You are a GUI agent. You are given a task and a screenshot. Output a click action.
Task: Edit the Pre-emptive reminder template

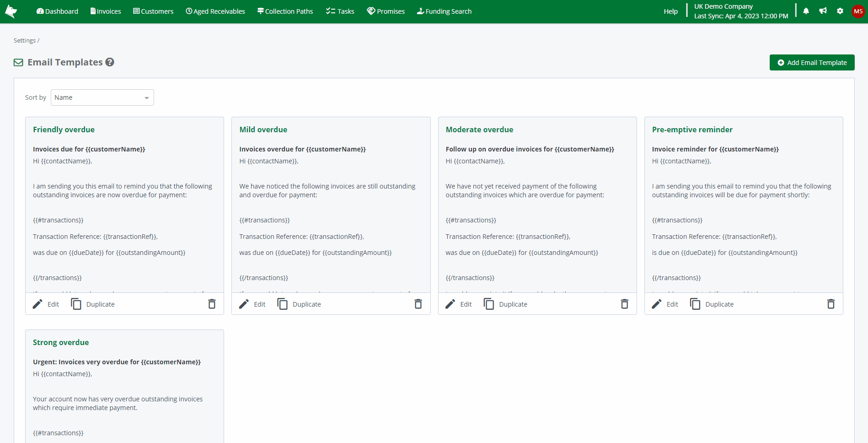664,304
